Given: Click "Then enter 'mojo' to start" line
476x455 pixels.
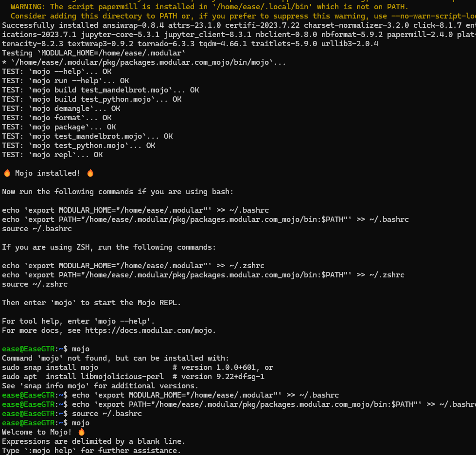Looking at the screenshot, I should (x=91, y=303).
